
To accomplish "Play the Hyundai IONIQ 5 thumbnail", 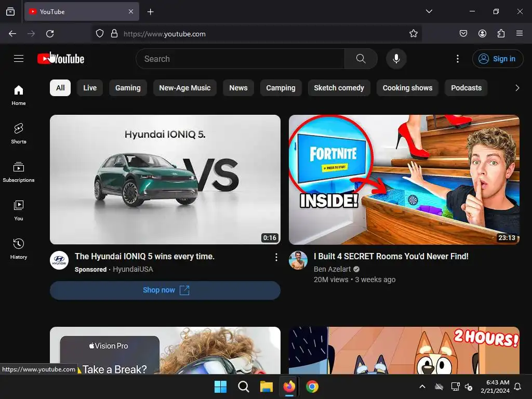I will pos(165,179).
